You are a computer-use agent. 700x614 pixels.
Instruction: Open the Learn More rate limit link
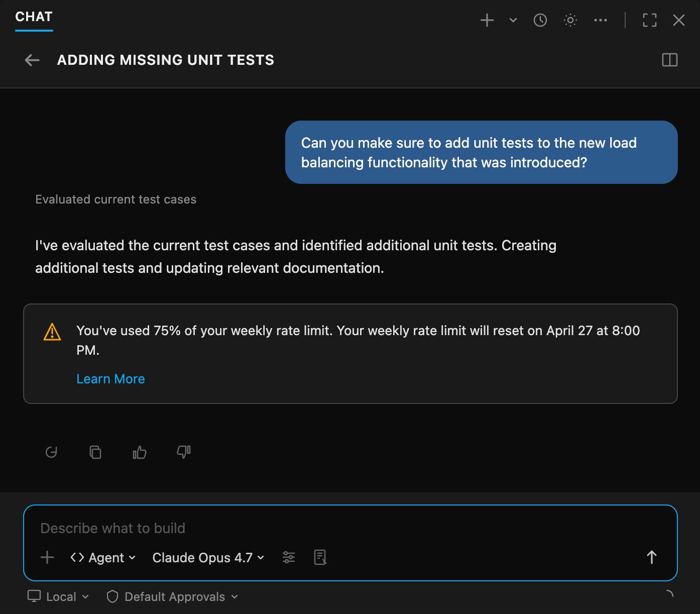click(x=110, y=378)
